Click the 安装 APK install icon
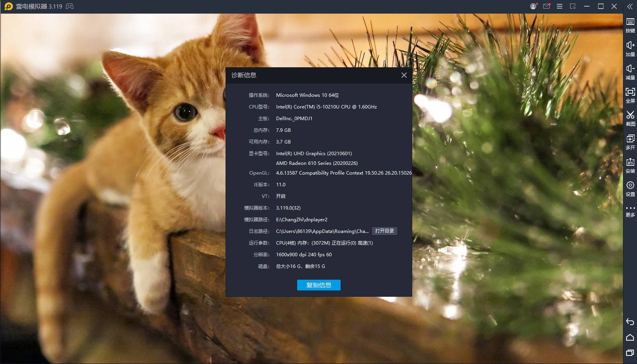 [x=630, y=165]
